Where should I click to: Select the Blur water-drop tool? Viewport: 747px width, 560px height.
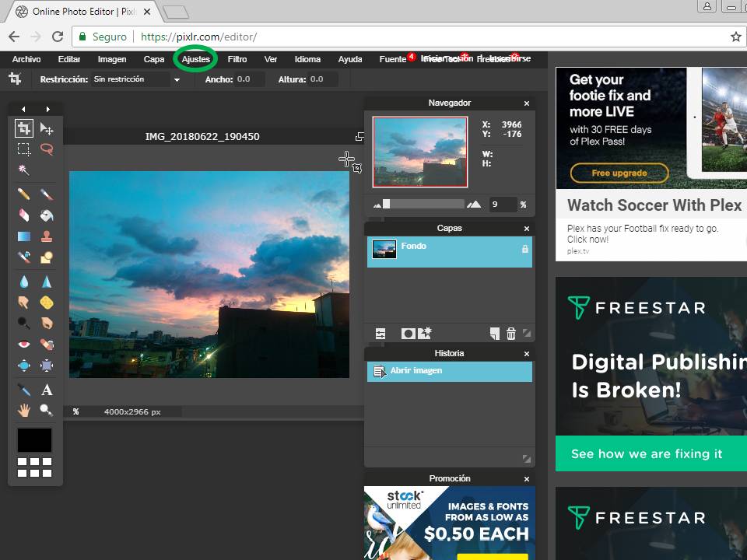pyautogui.click(x=24, y=282)
